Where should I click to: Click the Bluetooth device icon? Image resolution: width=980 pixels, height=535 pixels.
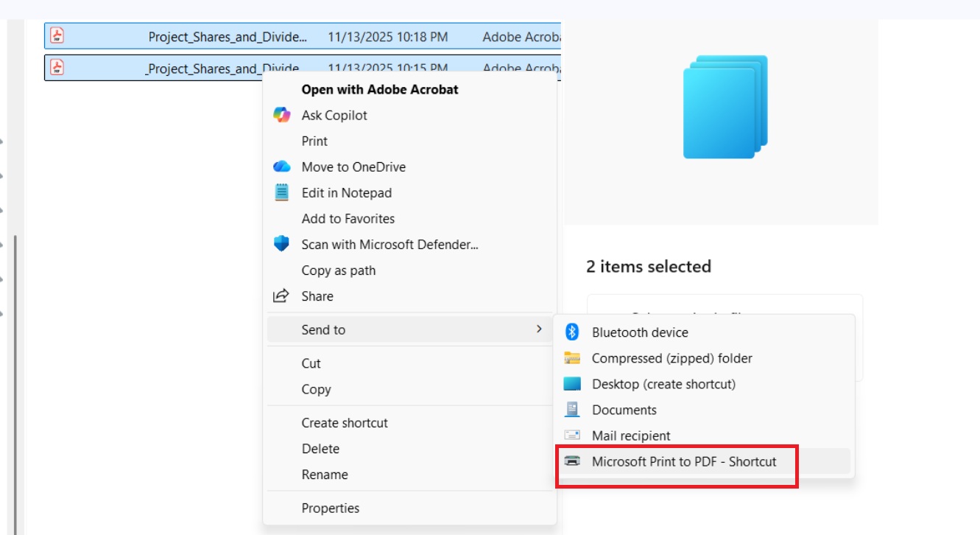click(572, 332)
